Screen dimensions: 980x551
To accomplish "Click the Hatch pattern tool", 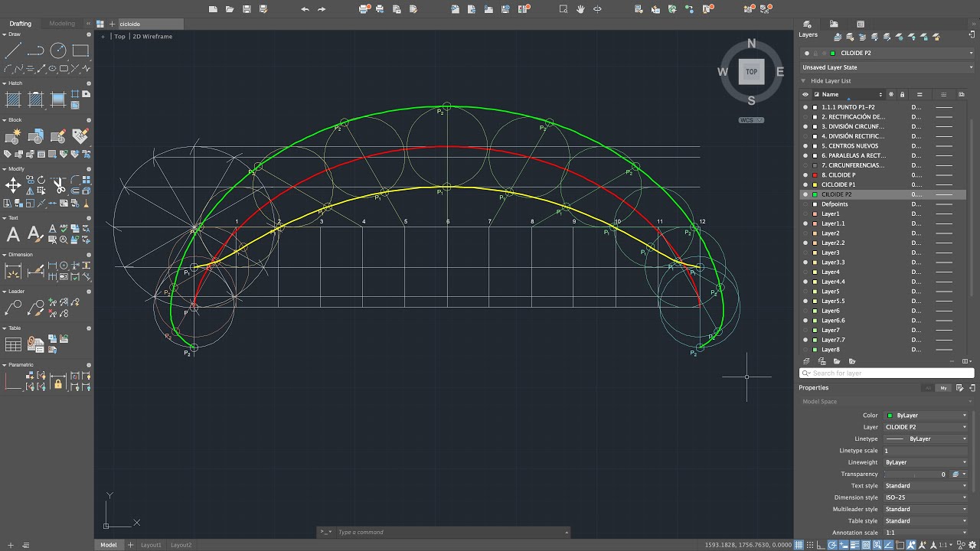I will click(x=13, y=99).
